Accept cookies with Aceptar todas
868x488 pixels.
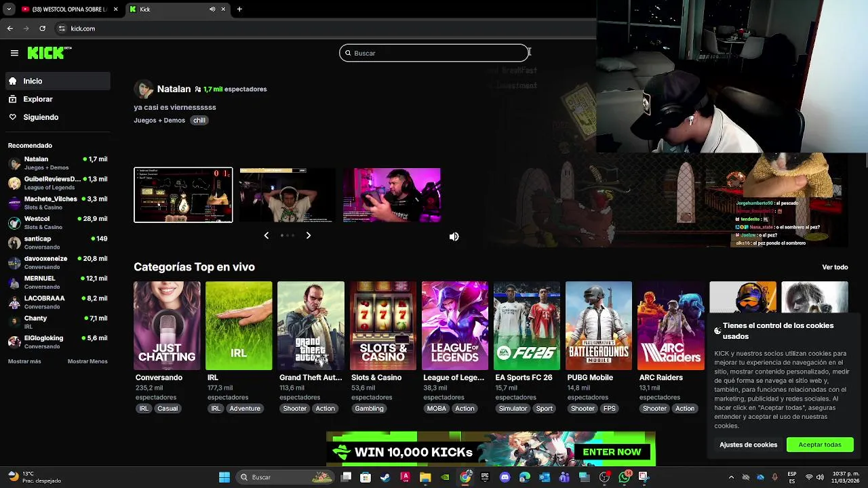820,445
